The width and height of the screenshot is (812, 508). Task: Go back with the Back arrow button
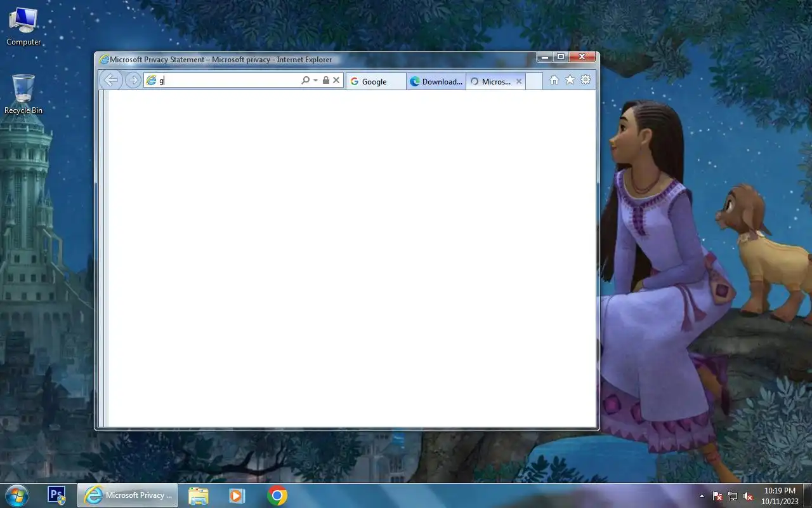click(111, 80)
